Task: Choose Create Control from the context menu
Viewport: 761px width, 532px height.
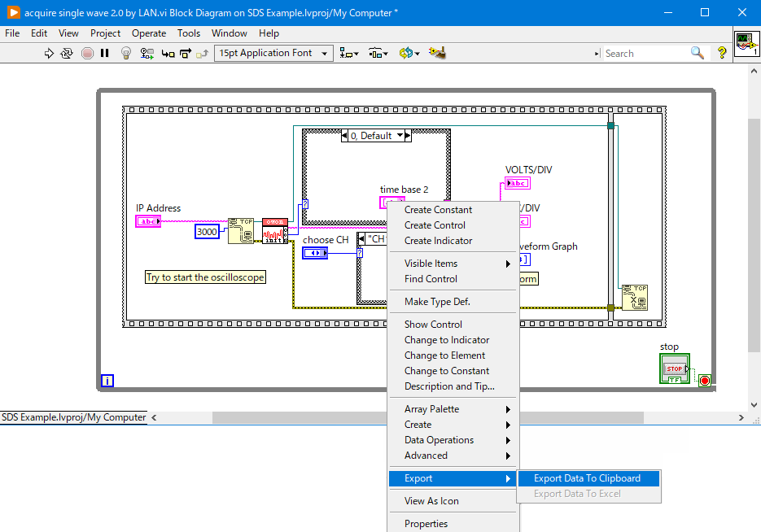Action: 453,225
